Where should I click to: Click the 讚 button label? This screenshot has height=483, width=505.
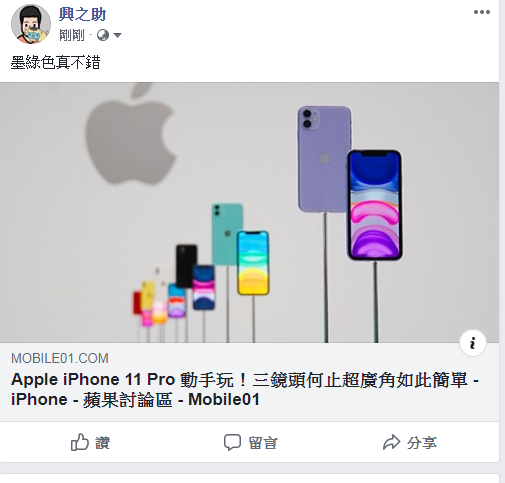point(102,443)
